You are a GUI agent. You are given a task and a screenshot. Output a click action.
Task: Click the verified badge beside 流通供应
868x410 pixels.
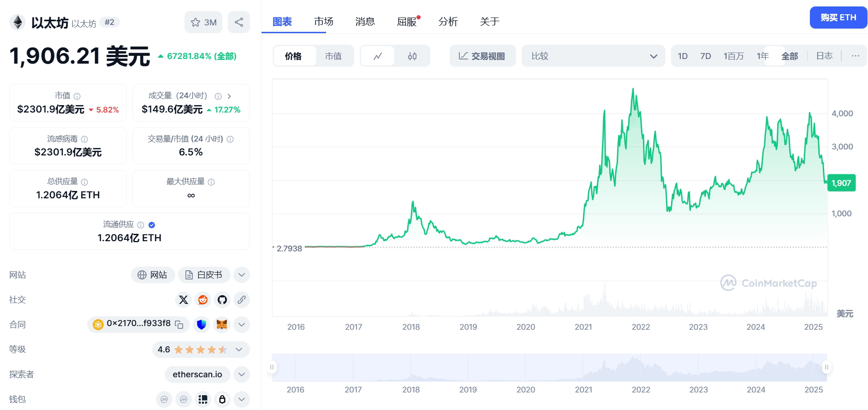click(152, 225)
